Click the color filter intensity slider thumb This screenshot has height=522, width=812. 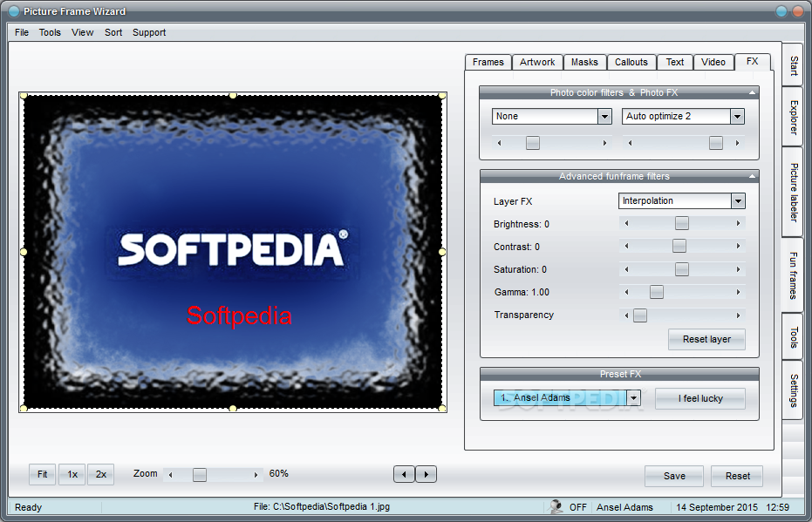point(533,143)
